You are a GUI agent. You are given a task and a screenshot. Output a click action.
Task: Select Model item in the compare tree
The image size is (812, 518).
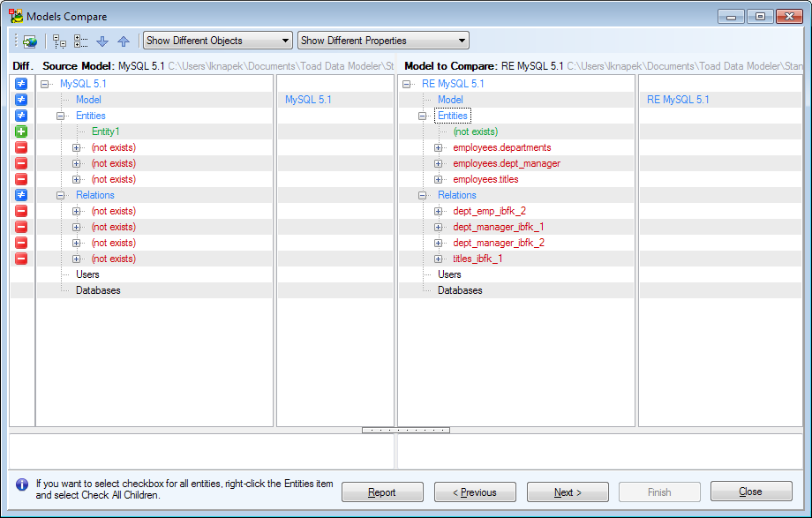pyautogui.click(x=450, y=100)
